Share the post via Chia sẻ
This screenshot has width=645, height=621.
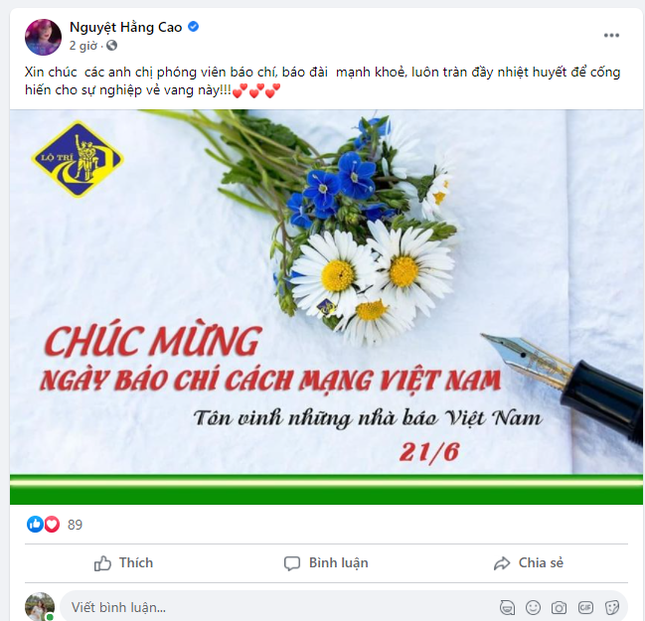529,563
